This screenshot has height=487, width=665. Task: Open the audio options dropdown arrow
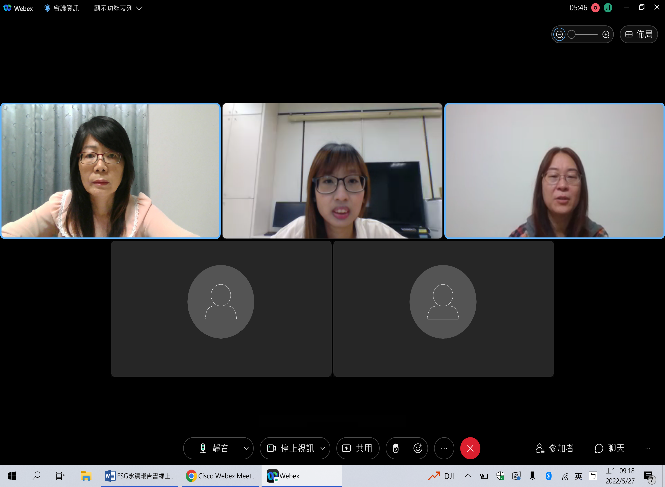(x=246, y=448)
